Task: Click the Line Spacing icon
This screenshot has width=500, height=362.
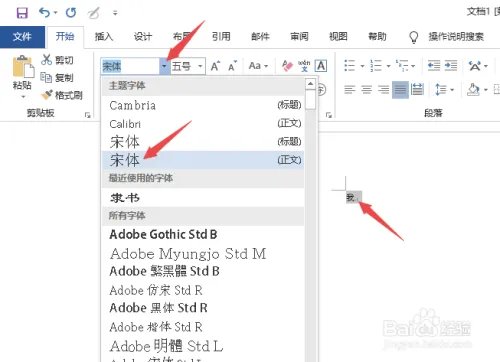Action: (441, 89)
